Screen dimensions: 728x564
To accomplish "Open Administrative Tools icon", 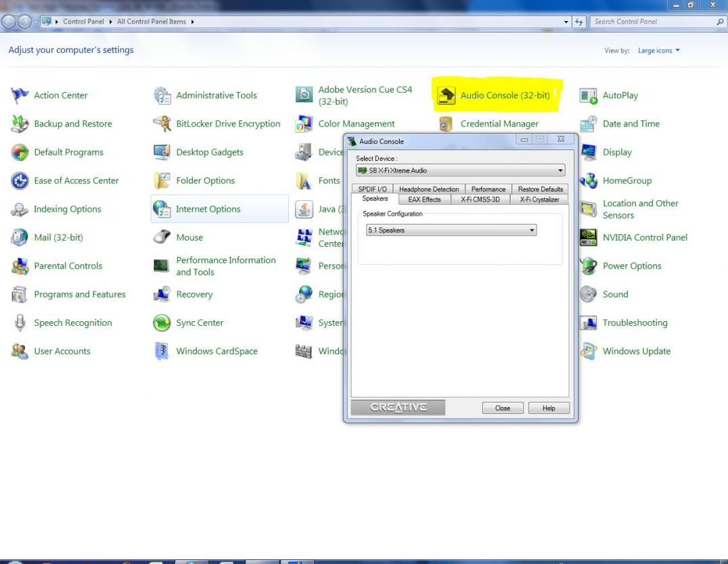I will point(162,95).
